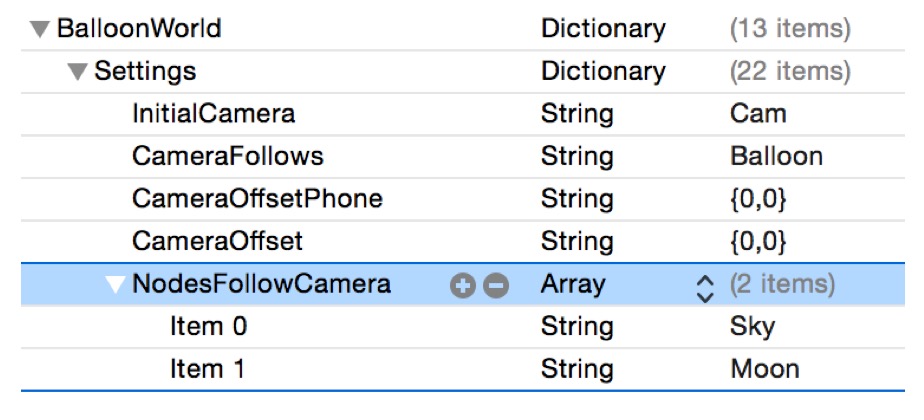Click the Array type of NodesFollowCamera
Image resolution: width=924 pixels, height=420 pixels.
(x=573, y=285)
